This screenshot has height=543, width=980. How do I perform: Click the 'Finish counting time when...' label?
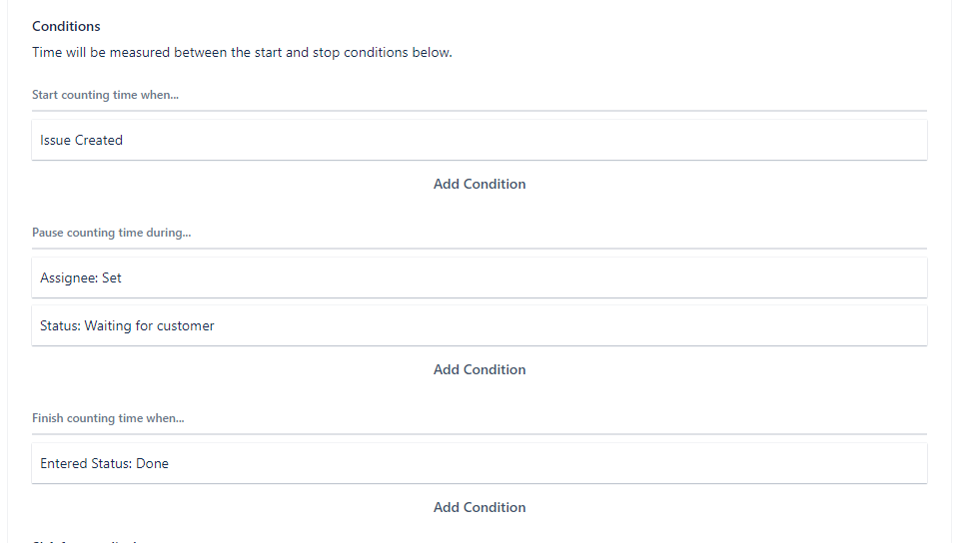click(108, 418)
